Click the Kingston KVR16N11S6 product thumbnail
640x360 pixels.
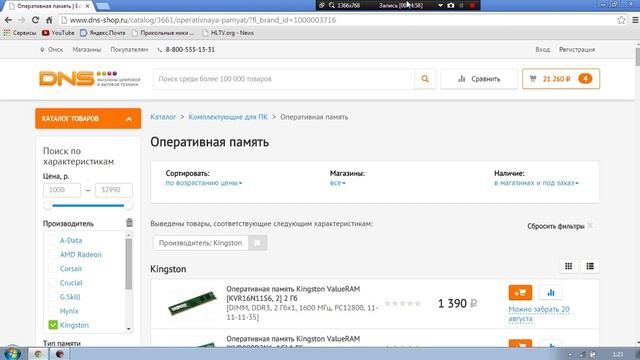[192, 303]
